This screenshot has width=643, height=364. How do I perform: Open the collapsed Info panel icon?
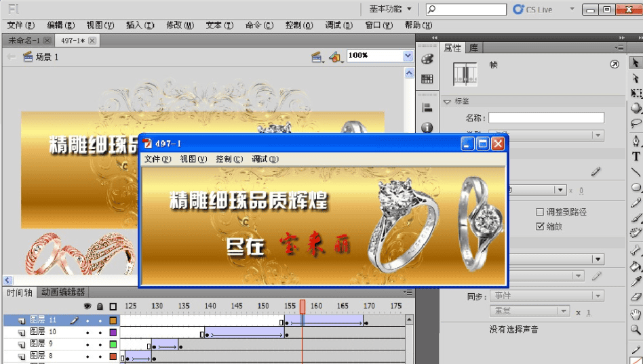(427, 127)
